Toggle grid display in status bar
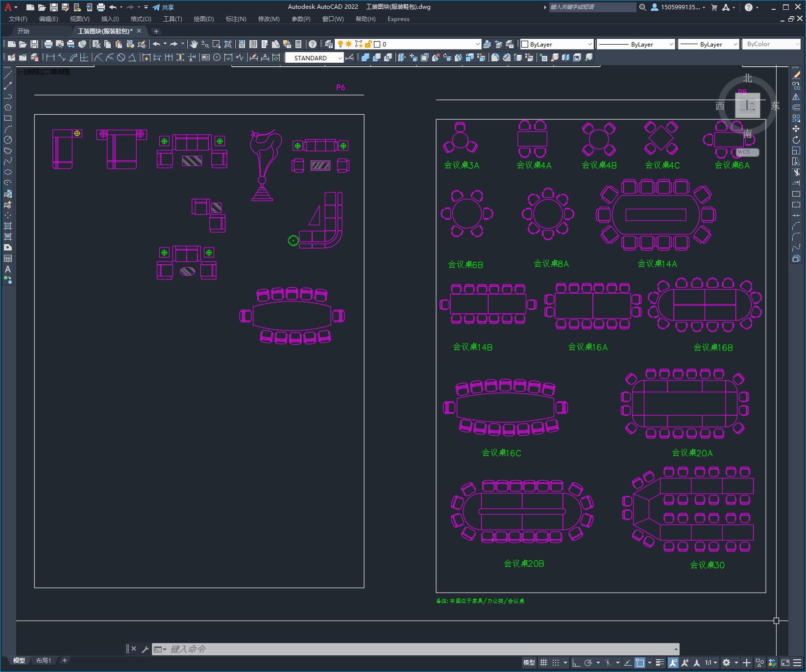 pos(543,663)
